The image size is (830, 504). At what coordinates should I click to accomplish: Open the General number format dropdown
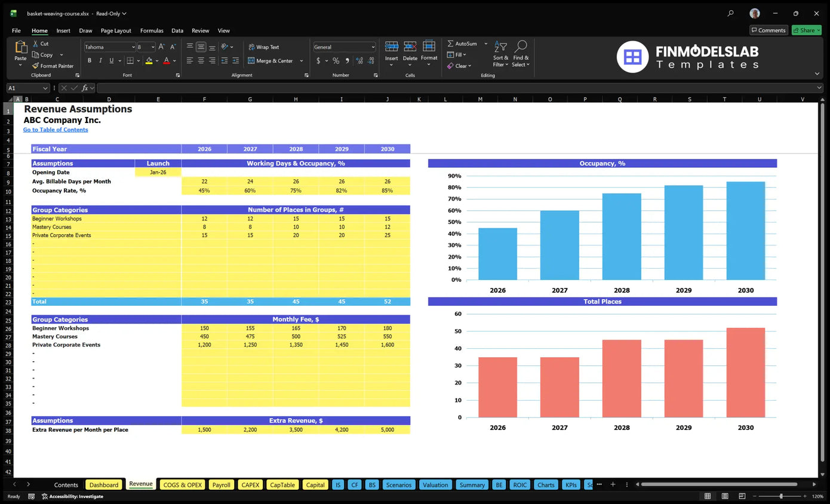point(373,47)
